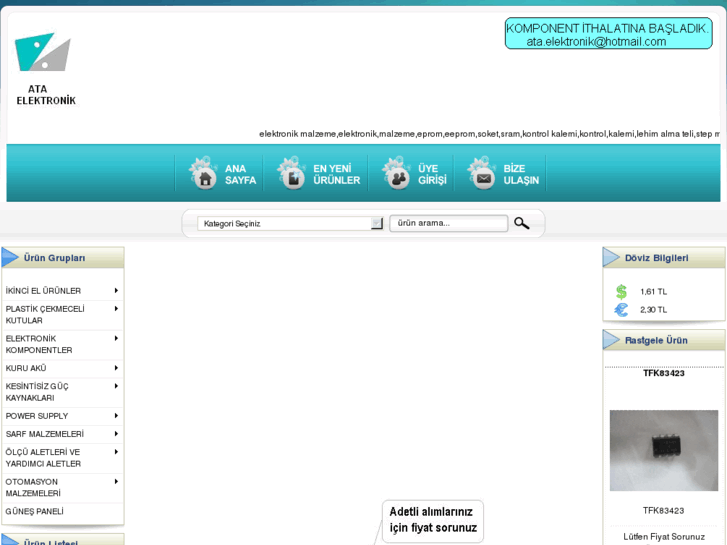Expand the İkinci El Ürünler submenu arrow

[116, 290]
